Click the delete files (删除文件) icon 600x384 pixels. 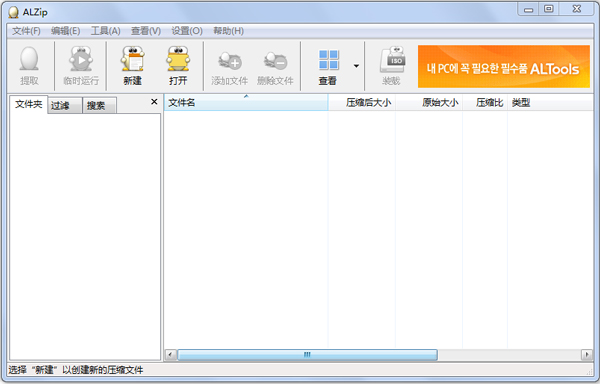click(x=275, y=61)
